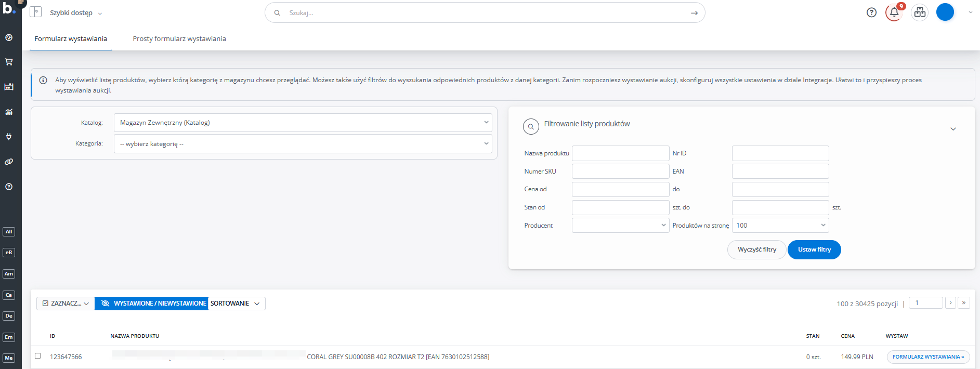Collapse the Filtrowanie listy produktów panel
This screenshot has width=980, height=369.
coord(952,129)
